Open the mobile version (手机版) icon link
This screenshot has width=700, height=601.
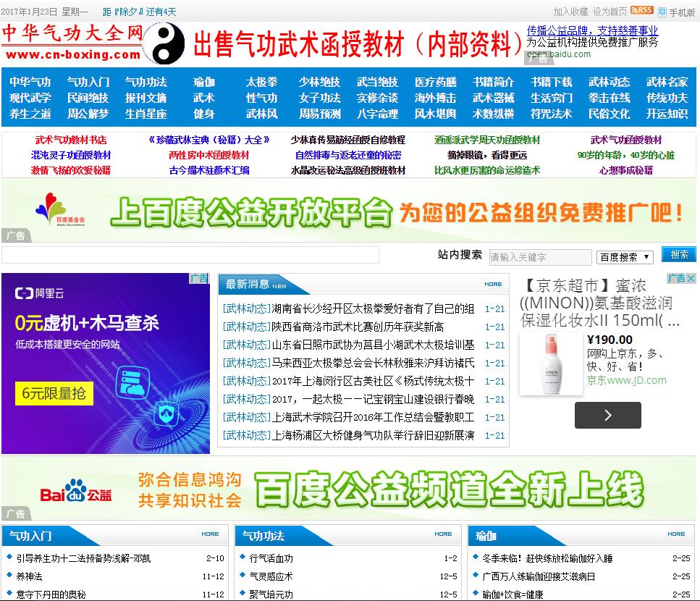(x=662, y=12)
